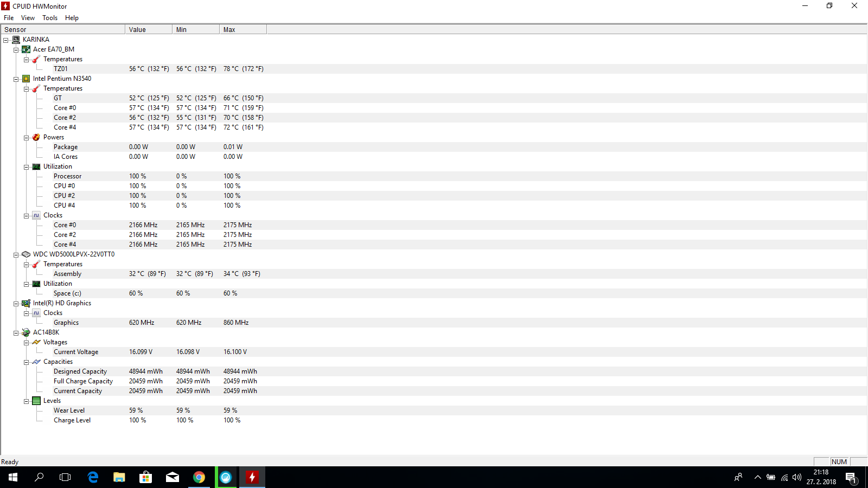The image size is (868, 488).
Task: Click the Intel Pentium N3540 processor icon
Action: coord(26,79)
